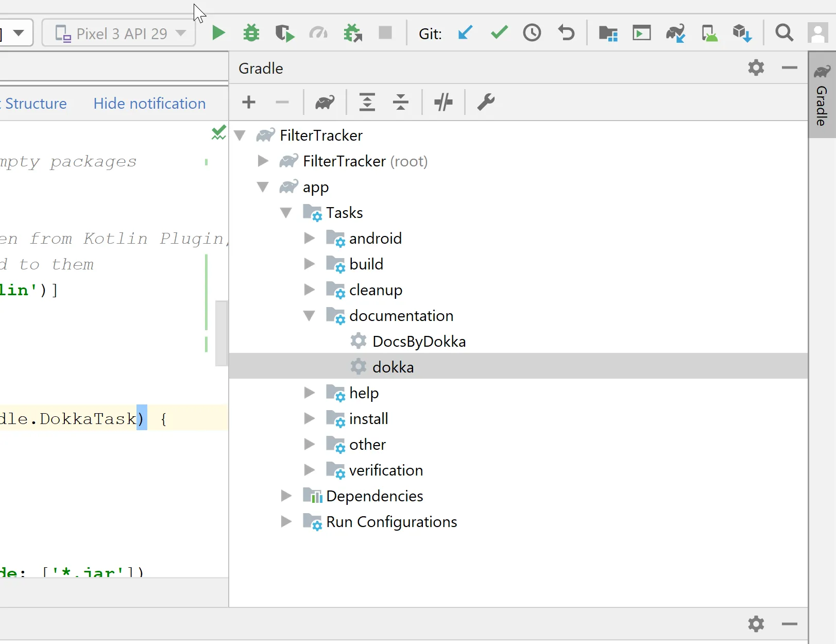This screenshot has width=836, height=644.
Task: Collapse the Tasks folder
Action: (x=286, y=213)
